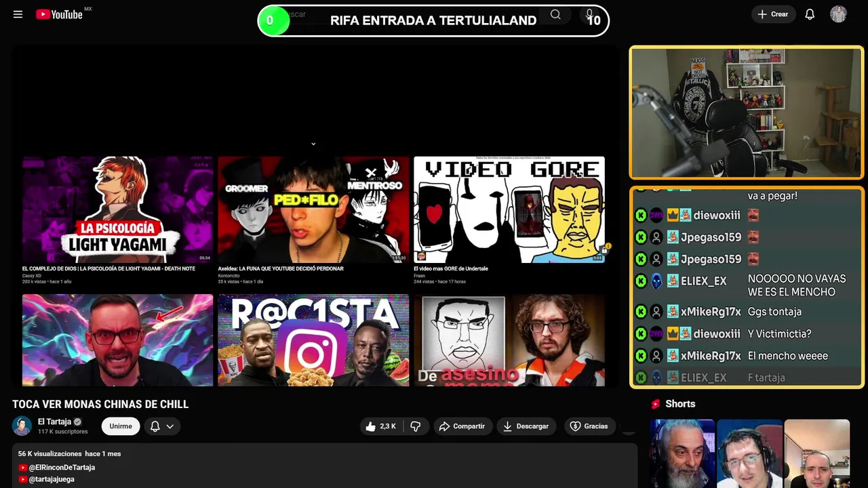Click the search magnifier icon
The height and width of the screenshot is (488, 868).
pyautogui.click(x=555, y=14)
